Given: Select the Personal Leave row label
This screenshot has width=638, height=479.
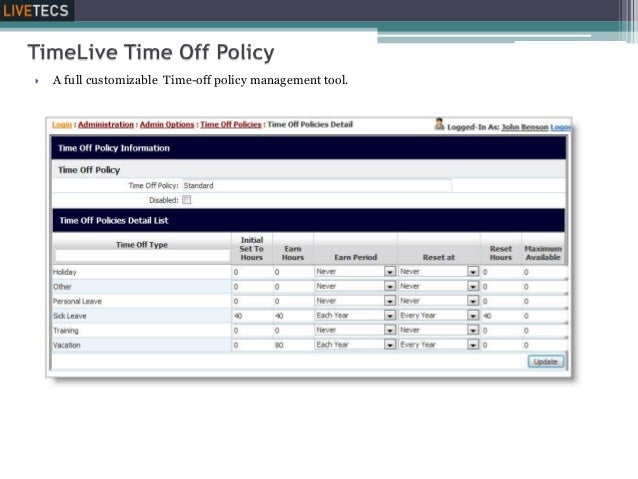Looking at the screenshot, I should pos(77,301).
